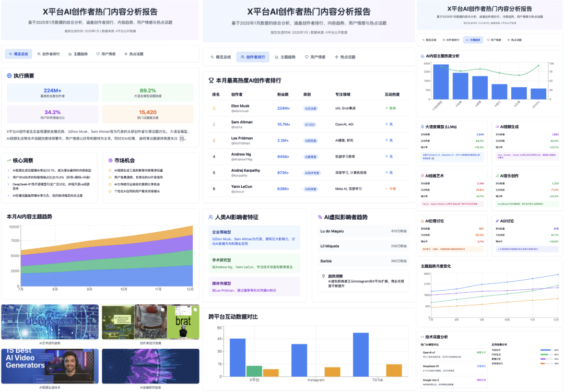
Task: Click the 40% purple progress bar in 应用场景分布
Action: 546,359
